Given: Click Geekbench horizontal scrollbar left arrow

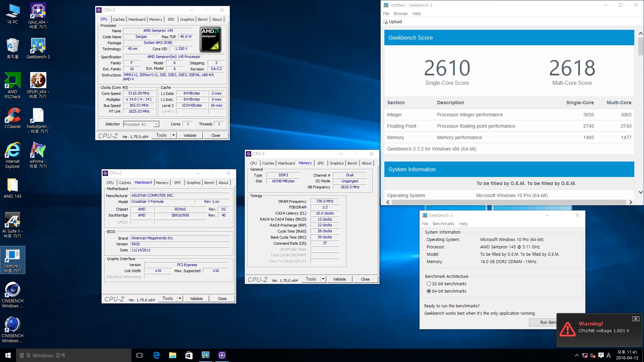Looking at the screenshot, I should point(388,202).
